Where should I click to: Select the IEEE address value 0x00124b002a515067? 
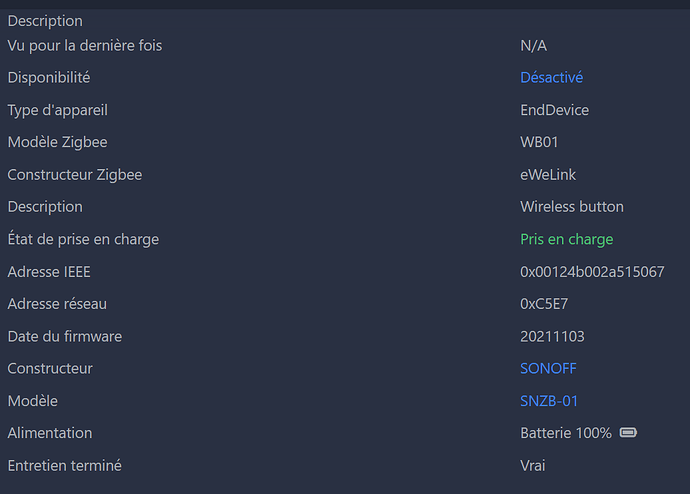[592, 271]
